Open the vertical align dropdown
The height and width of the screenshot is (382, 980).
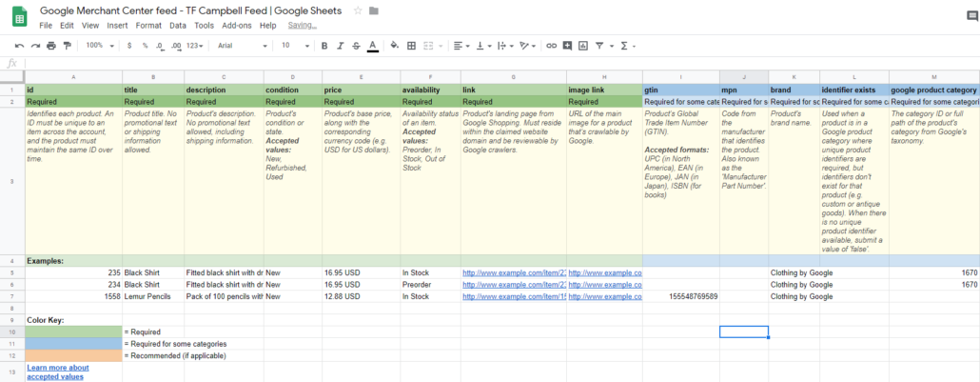tap(483, 46)
